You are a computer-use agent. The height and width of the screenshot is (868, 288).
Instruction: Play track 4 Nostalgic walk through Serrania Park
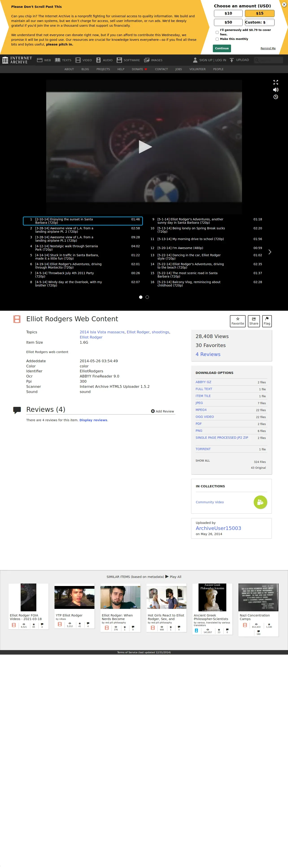tap(83, 248)
